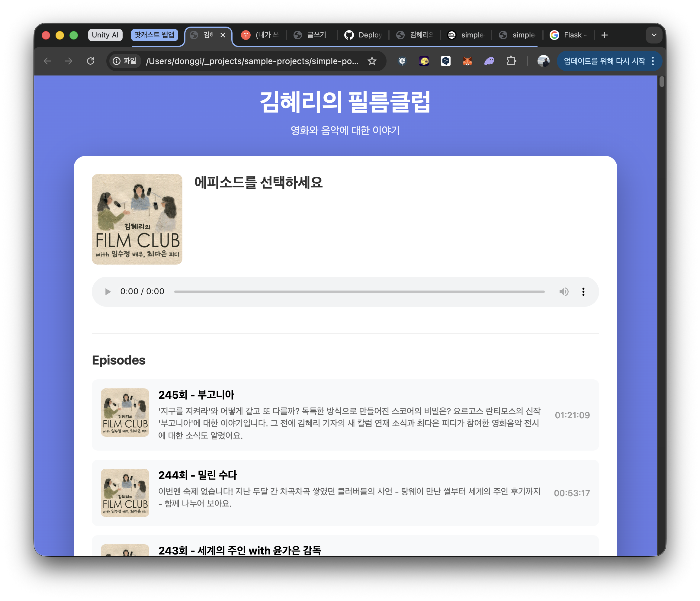
Task: Close the active 김혜리 tab
Action: point(223,35)
